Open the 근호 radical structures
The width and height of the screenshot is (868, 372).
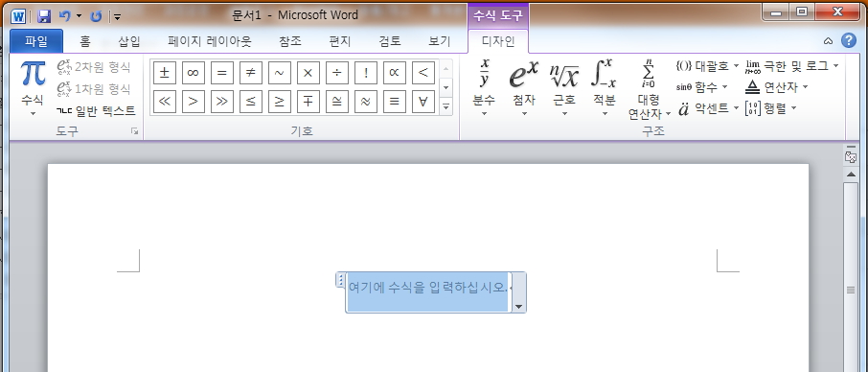click(564, 88)
